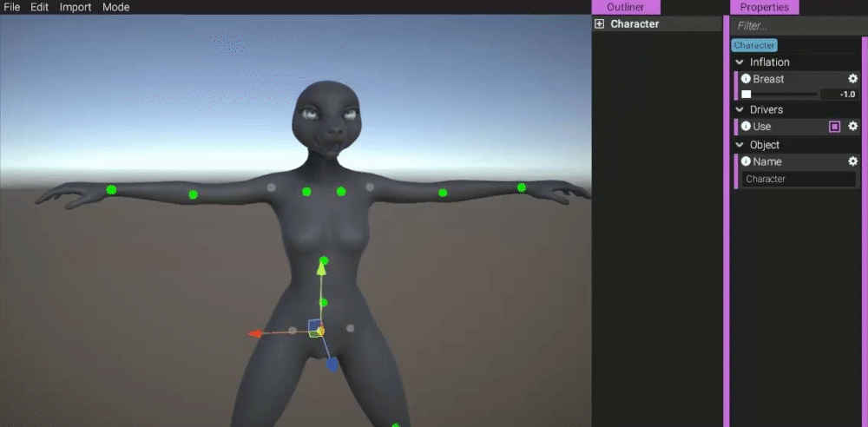The height and width of the screenshot is (427, 868).
Task: Select the green joint at far right wrist
Action: [x=522, y=187]
